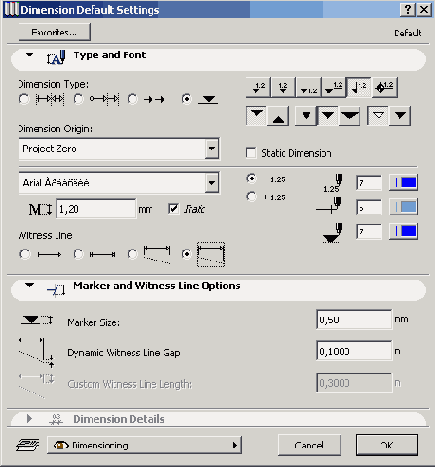This screenshot has height=467, width=435.
Task: Select second witness line option with short ticks
Action: (78, 254)
